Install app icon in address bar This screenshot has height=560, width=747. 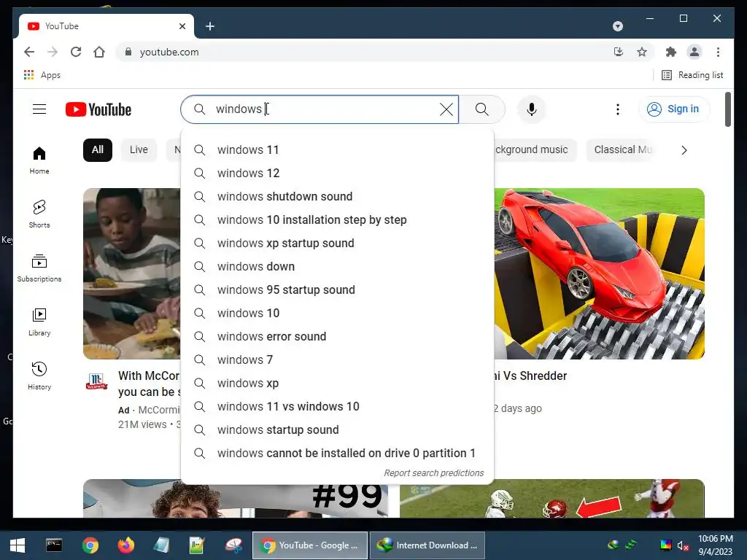(619, 52)
